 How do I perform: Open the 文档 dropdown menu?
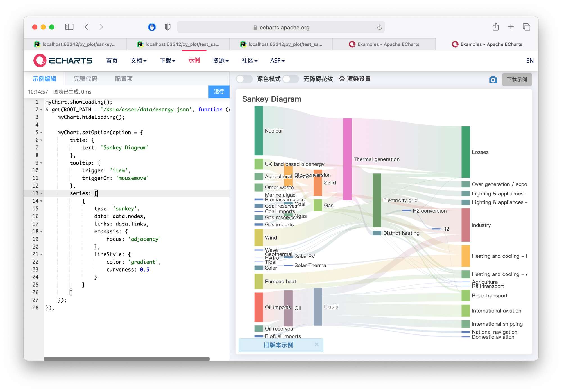138,61
